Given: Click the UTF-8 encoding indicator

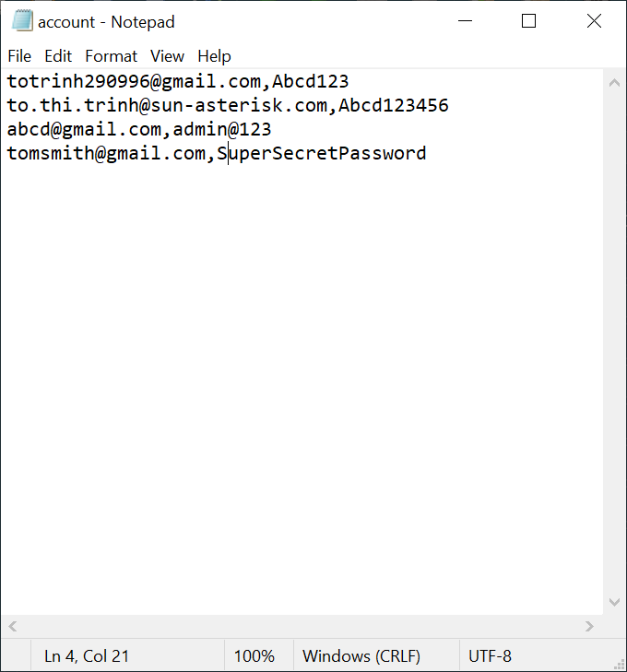Looking at the screenshot, I should tap(490, 656).
